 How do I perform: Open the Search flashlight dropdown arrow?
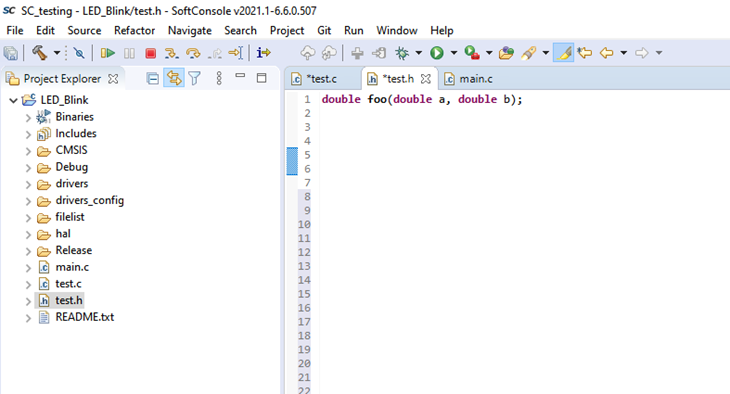pos(545,53)
